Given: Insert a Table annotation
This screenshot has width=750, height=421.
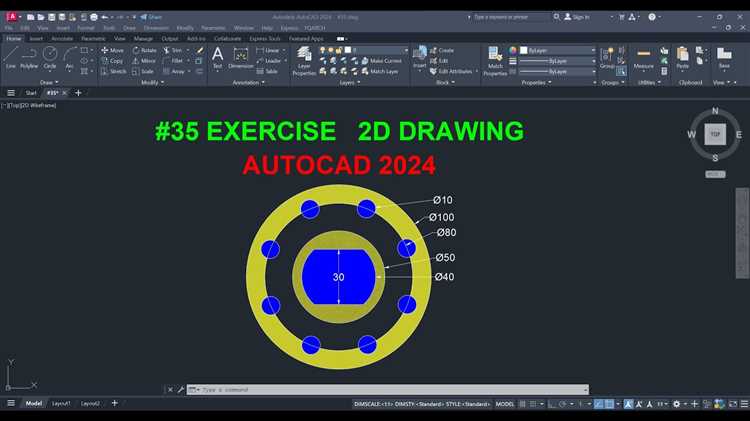Looking at the screenshot, I should tap(267, 71).
